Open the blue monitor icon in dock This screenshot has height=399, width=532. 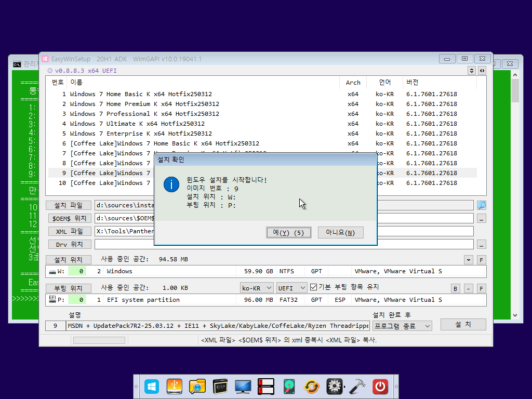coord(243,387)
